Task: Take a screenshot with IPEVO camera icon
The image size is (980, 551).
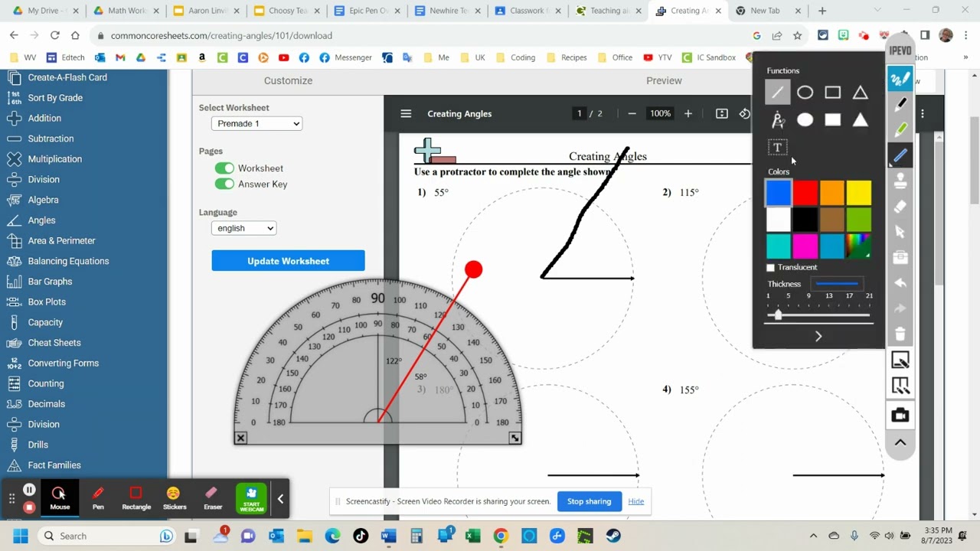Action: [900, 415]
